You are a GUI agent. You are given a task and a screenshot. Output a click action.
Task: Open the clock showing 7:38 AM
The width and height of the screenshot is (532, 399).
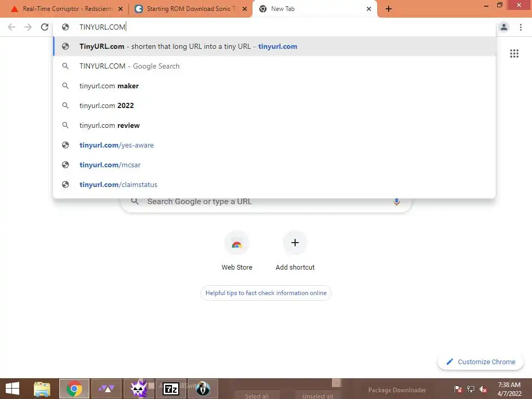click(x=509, y=389)
